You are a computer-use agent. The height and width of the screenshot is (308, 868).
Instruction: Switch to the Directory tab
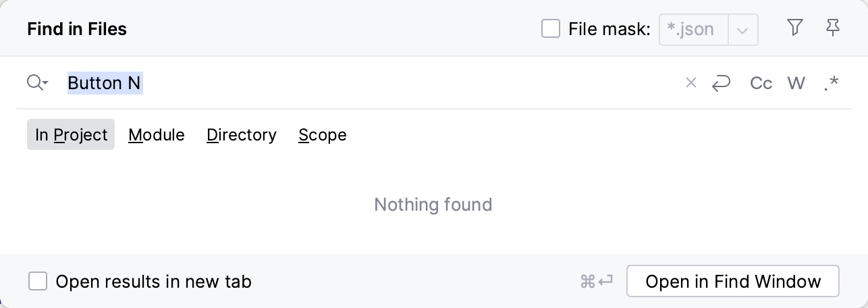[242, 135]
